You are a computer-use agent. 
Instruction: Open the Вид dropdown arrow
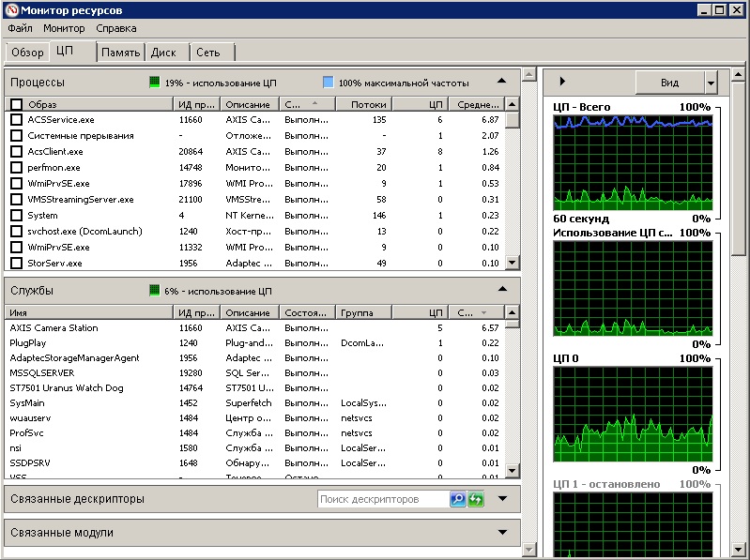click(711, 83)
